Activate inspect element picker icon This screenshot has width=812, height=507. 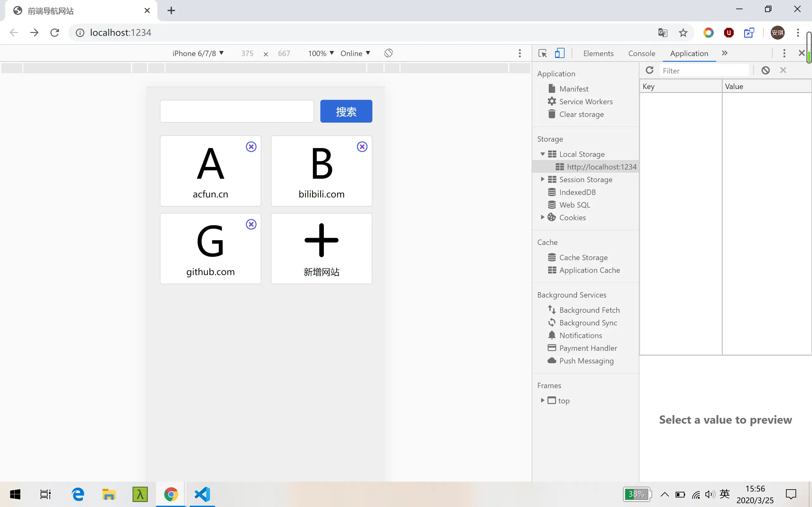(542, 53)
